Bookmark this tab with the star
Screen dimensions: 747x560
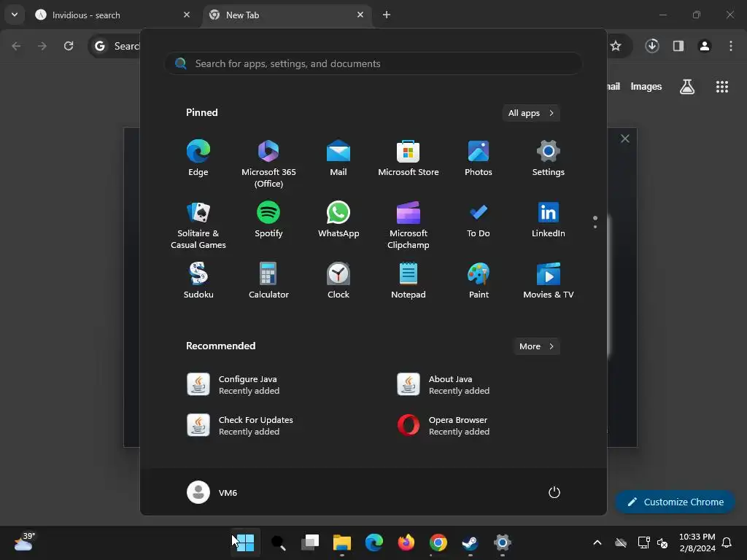tap(616, 46)
